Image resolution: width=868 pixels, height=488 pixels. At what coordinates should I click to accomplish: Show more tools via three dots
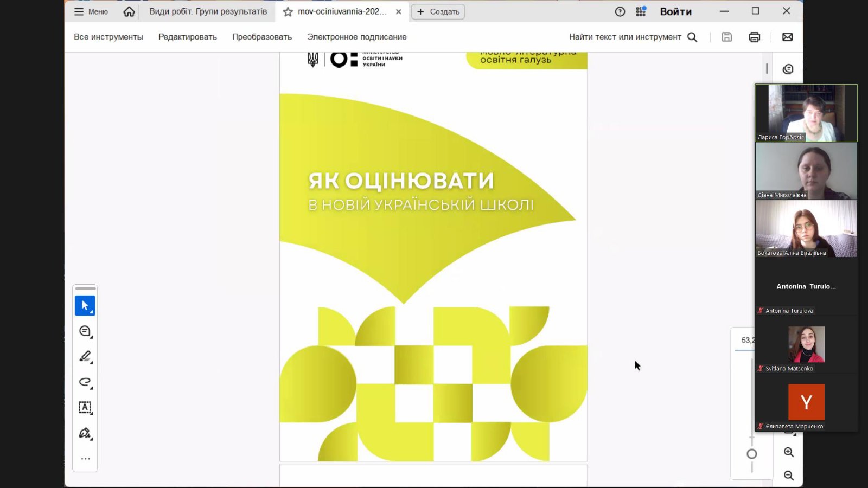[85, 459]
